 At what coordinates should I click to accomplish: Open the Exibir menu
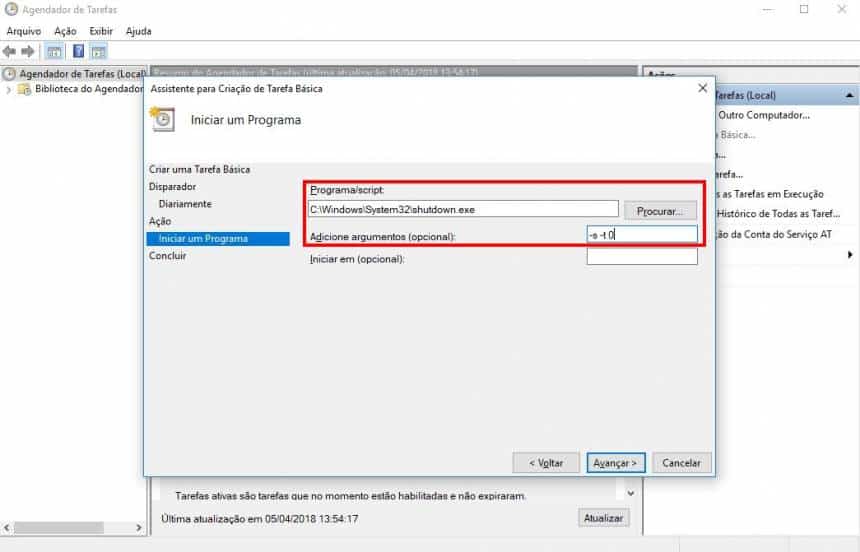(x=101, y=31)
